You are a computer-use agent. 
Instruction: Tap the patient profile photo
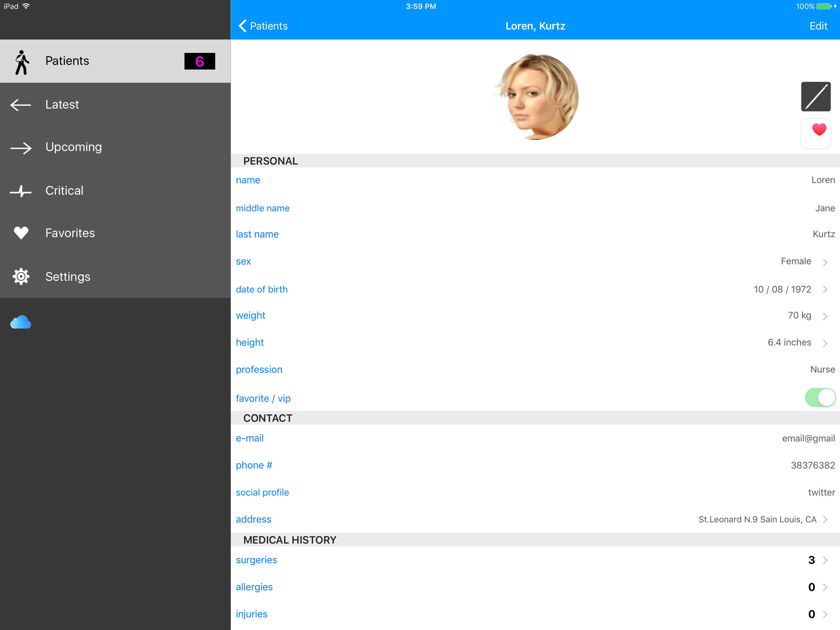click(535, 97)
